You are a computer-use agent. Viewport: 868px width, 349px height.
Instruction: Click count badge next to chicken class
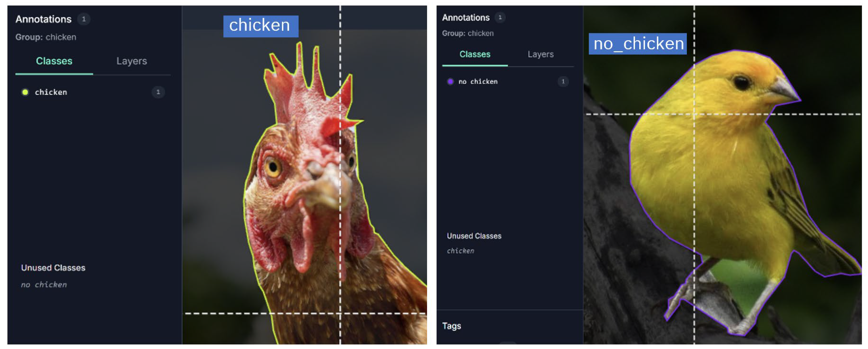pyautogui.click(x=158, y=92)
